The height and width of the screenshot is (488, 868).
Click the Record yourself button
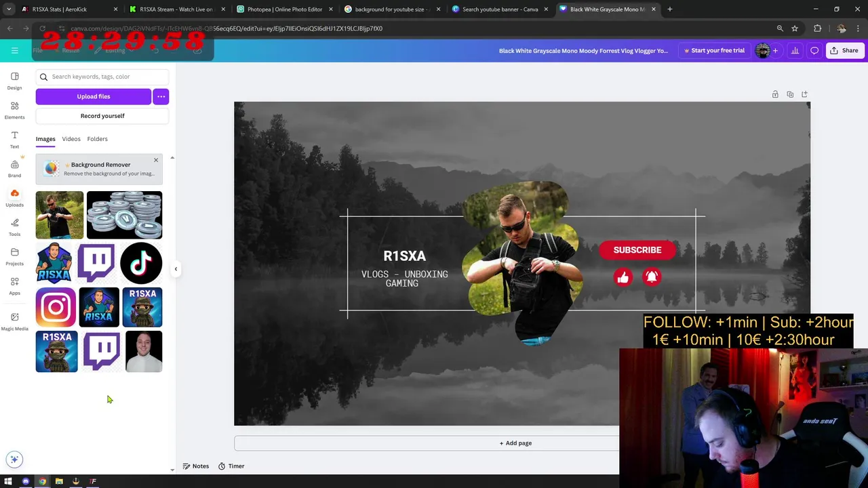(102, 116)
